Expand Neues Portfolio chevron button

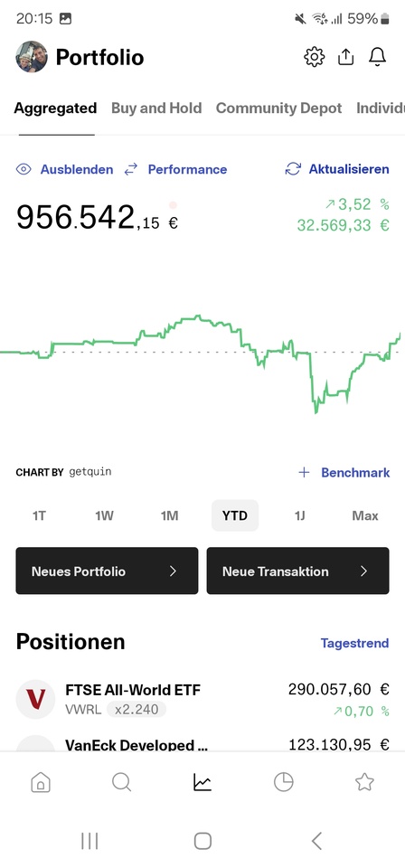click(x=107, y=571)
